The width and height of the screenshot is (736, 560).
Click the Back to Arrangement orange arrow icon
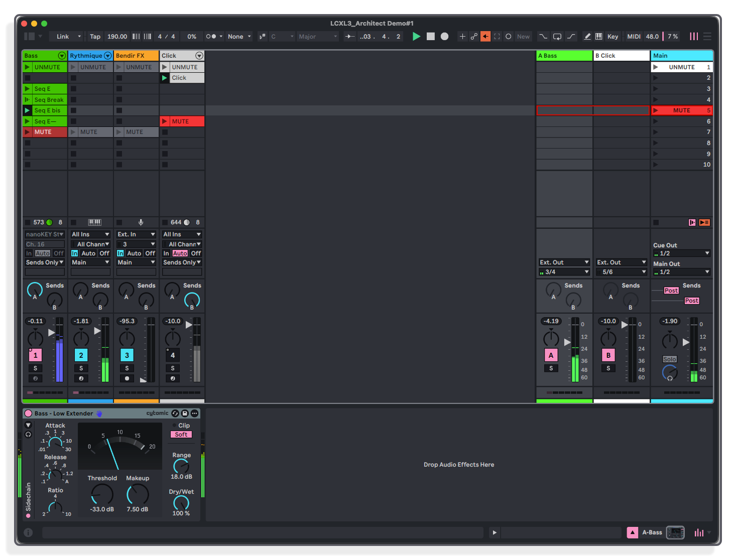485,36
